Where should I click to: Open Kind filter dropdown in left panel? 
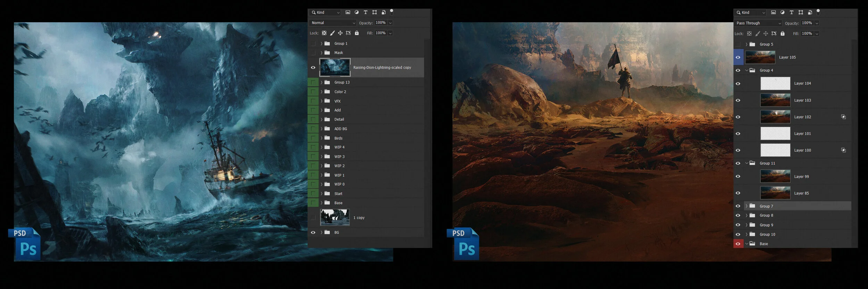click(326, 12)
